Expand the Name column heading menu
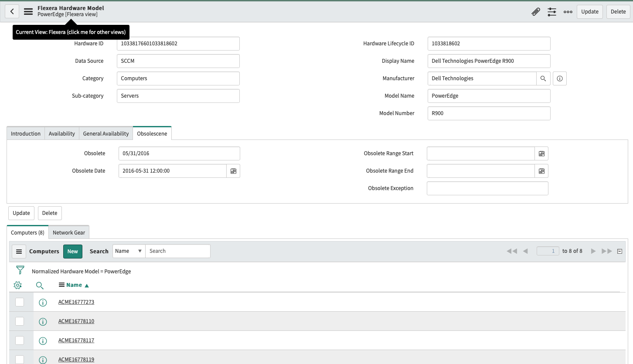Viewport: 633px width, 364px height. click(x=61, y=285)
